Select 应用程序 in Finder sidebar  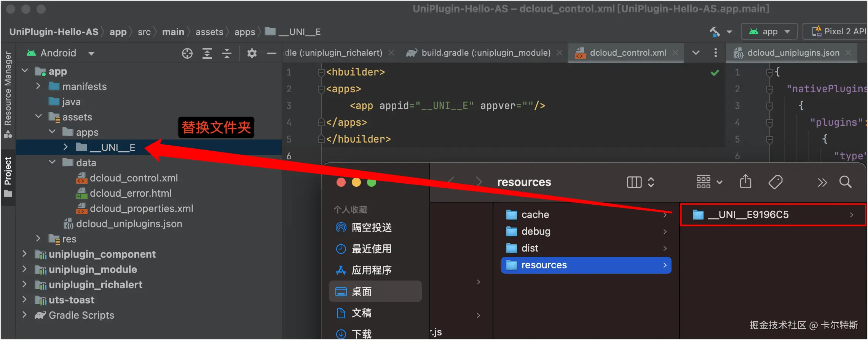click(375, 270)
